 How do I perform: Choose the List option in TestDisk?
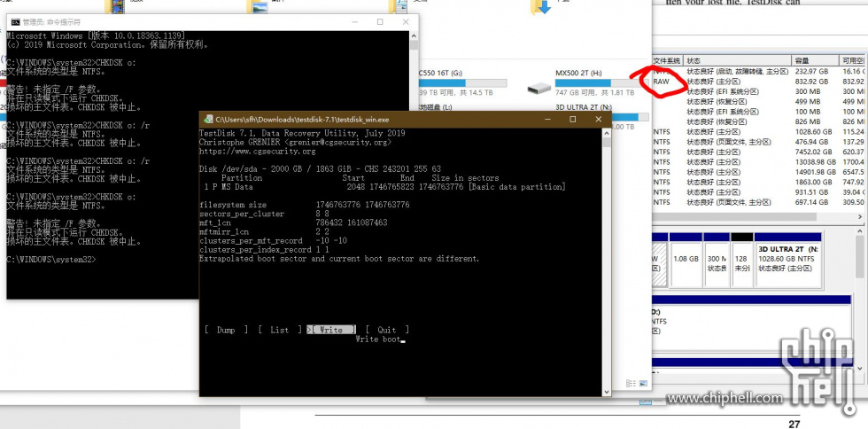tap(280, 330)
